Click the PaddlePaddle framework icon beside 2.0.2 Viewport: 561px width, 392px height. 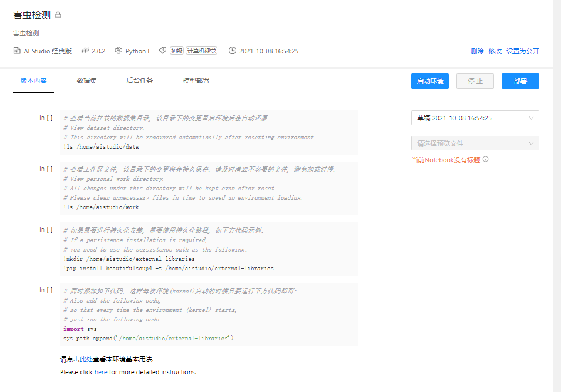[x=85, y=51]
